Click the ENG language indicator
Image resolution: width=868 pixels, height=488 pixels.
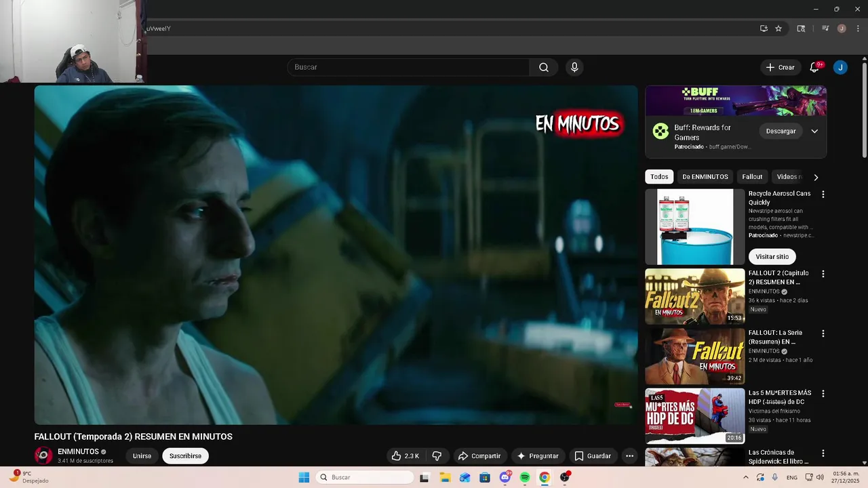pyautogui.click(x=792, y=478)
